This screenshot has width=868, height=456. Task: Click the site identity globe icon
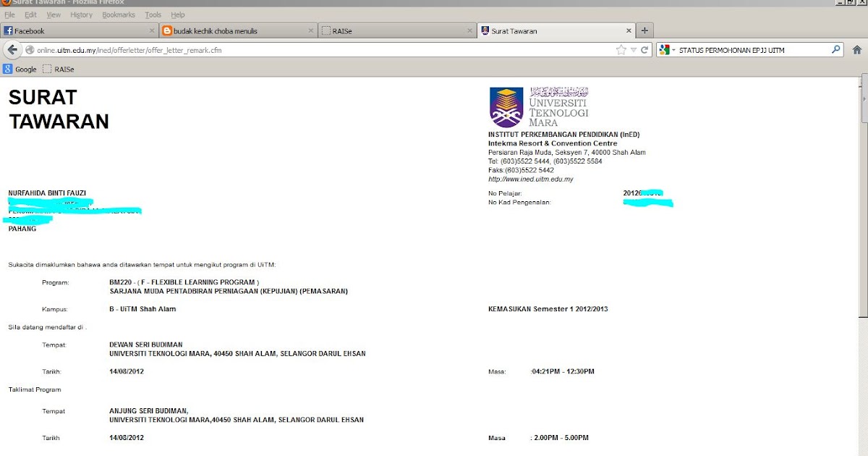(30, 50)
